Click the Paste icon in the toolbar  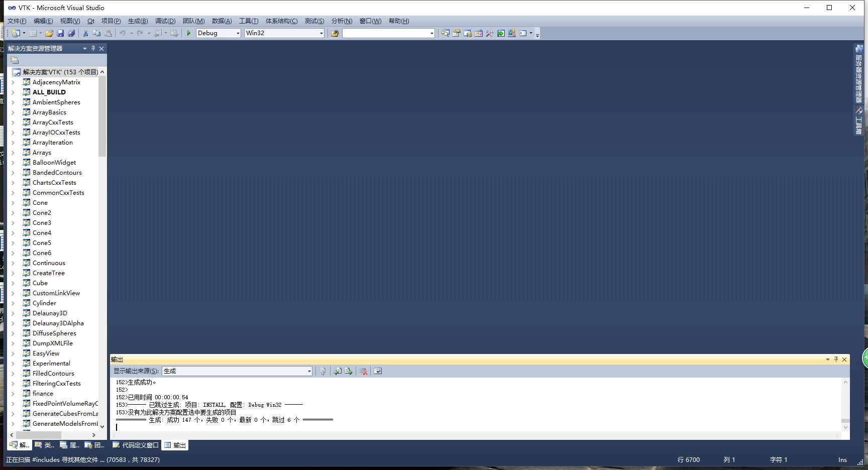(x=107, y=33)
